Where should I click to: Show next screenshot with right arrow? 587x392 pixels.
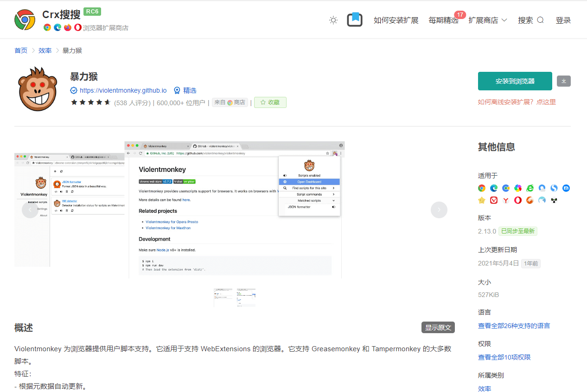439,210
